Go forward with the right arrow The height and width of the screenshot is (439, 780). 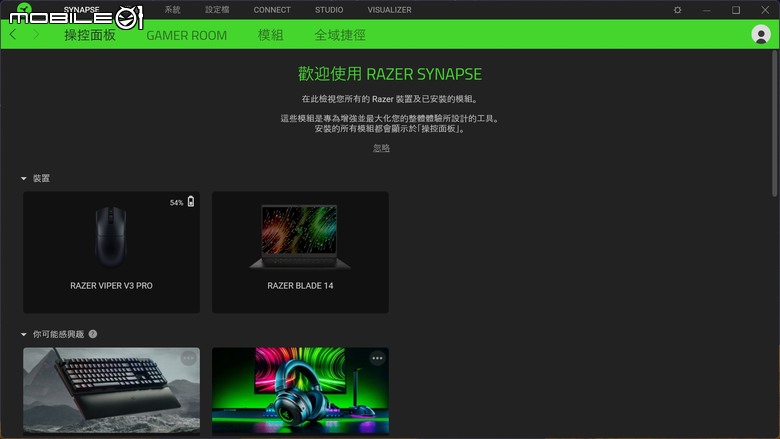point(35,34)
